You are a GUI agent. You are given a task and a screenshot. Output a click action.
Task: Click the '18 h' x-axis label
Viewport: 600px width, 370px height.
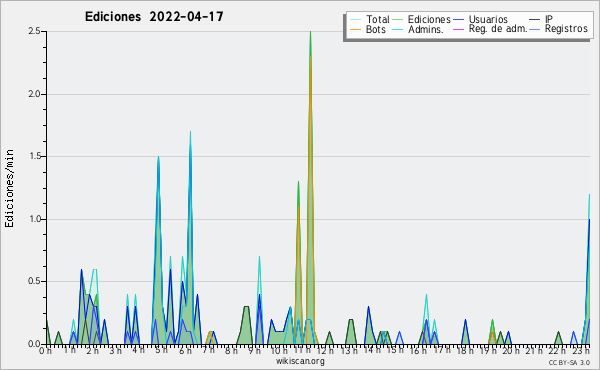pos(465,351)
